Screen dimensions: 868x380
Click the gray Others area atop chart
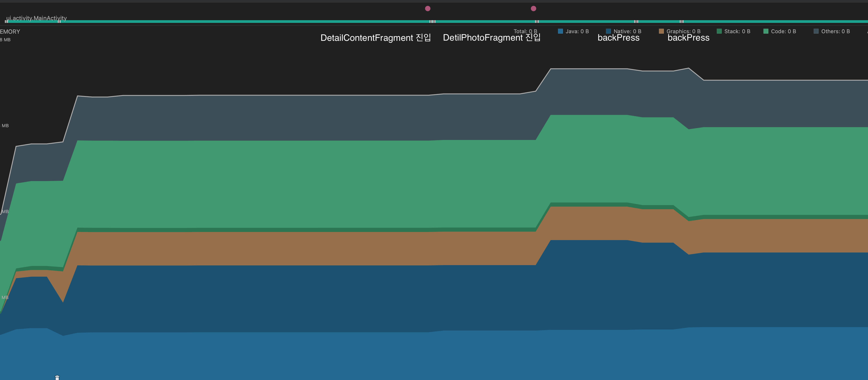tap(303, 118)
